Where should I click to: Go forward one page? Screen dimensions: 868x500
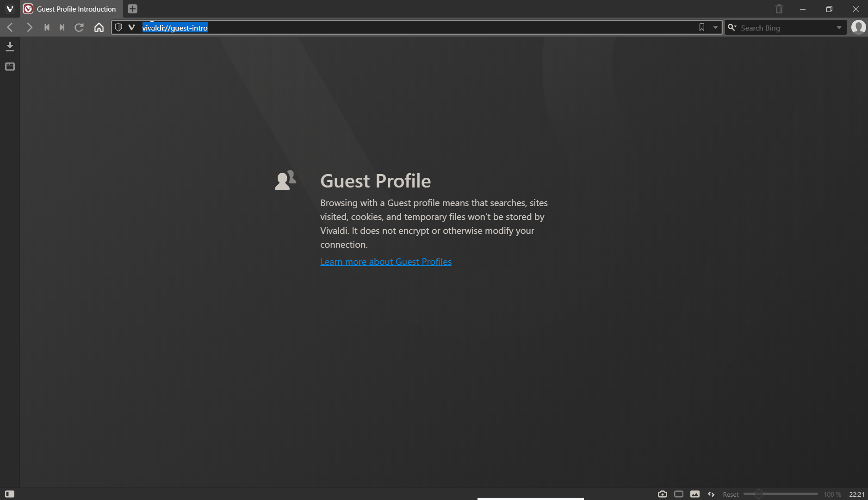coord(29,27)
